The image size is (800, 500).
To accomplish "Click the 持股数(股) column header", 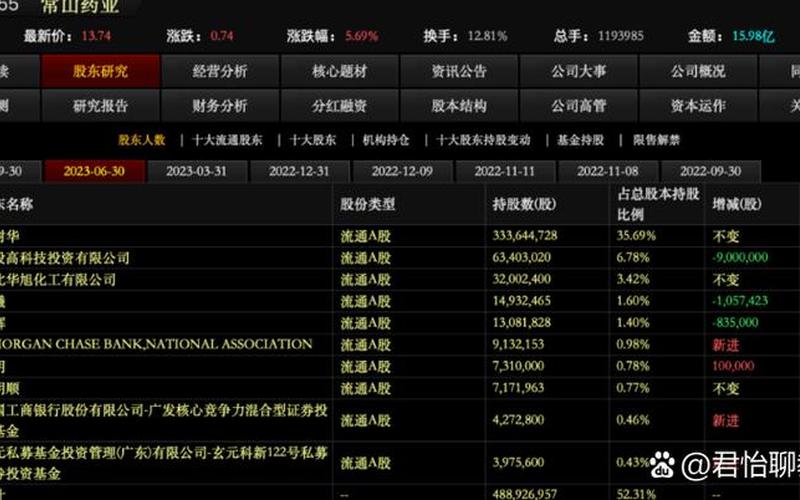I will [x=524, y=205].
